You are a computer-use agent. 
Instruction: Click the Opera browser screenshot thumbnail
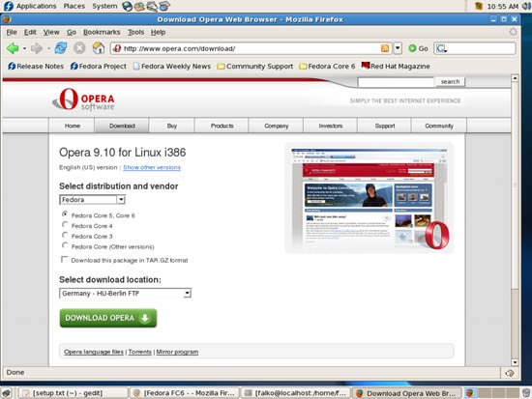click(369, 198)
